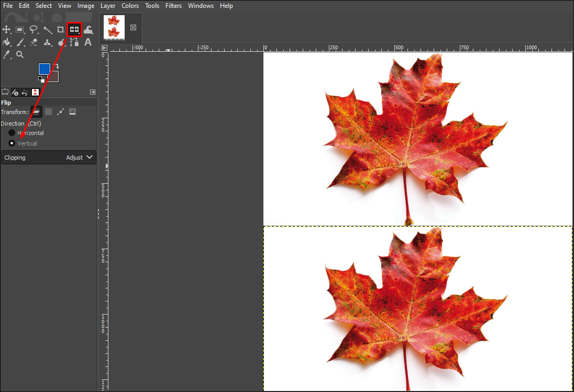574x392 pixels.
Task: Open the Layer menu
Action: 108,5
